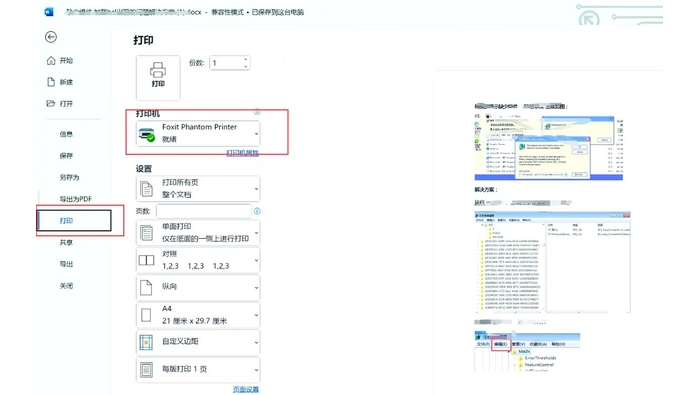Click the paper size icon beside A4
Viewport: 700px width, 395px height.
pyautogui.click(x=146, y=315)
